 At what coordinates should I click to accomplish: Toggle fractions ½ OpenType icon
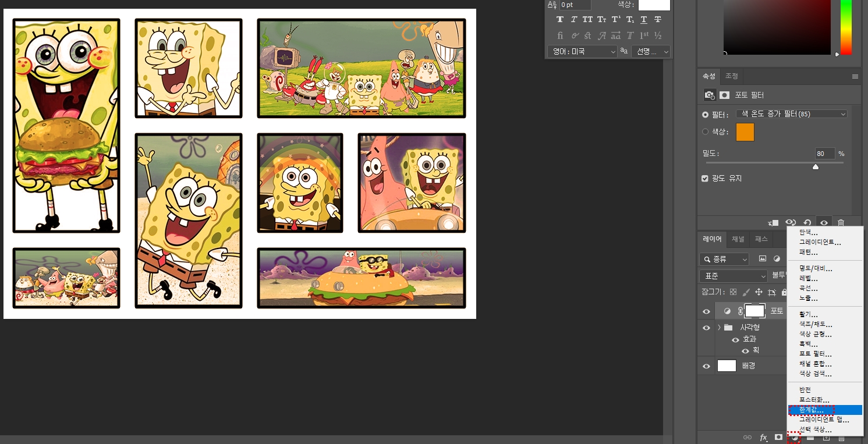(x=658, y=35)
